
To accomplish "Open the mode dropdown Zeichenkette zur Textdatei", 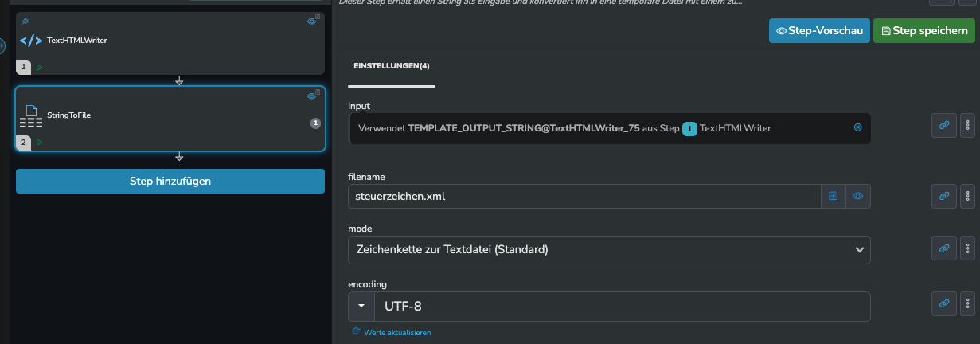I will (609, 250).
